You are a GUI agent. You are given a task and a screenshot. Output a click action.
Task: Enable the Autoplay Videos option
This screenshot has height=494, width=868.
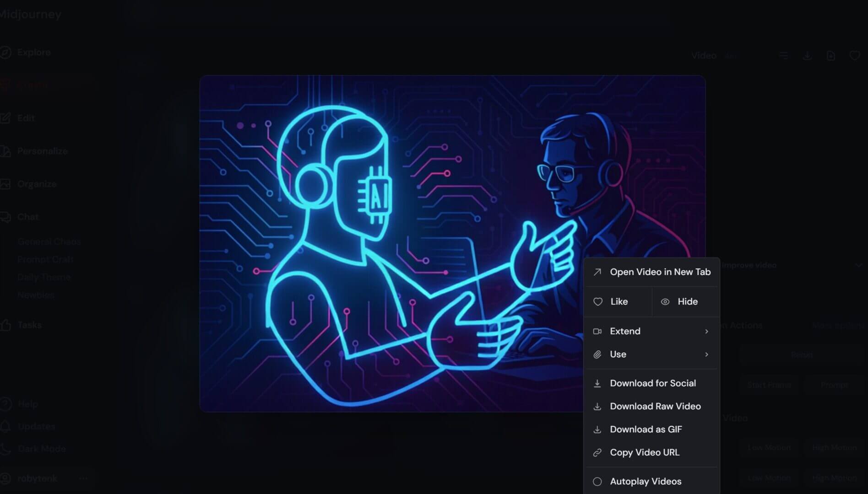coord(597,482)
